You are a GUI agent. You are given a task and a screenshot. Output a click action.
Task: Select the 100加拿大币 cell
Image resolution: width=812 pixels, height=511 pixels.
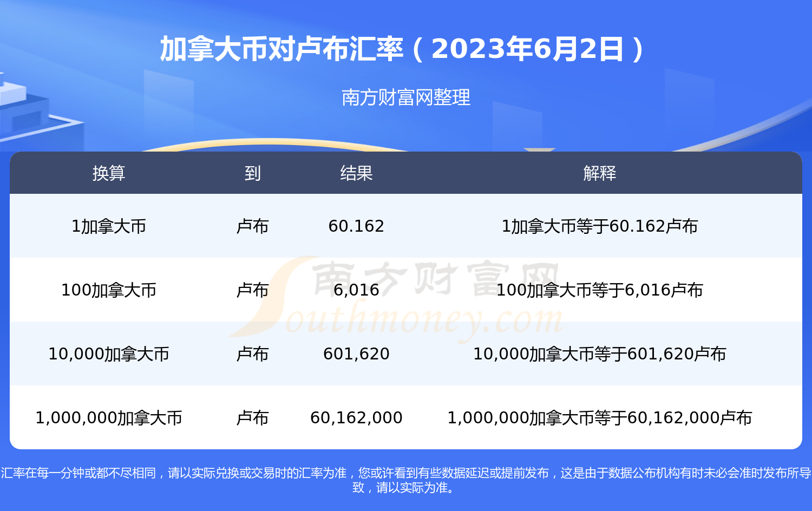109,290
